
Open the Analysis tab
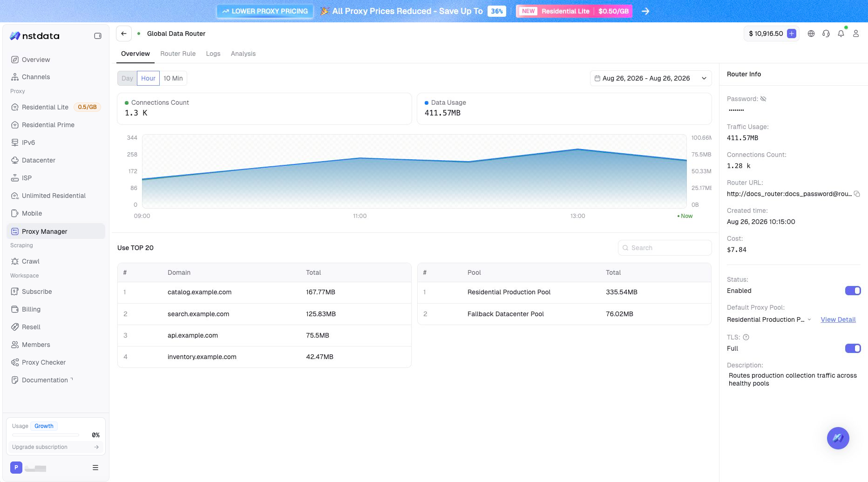coord(243,54)
